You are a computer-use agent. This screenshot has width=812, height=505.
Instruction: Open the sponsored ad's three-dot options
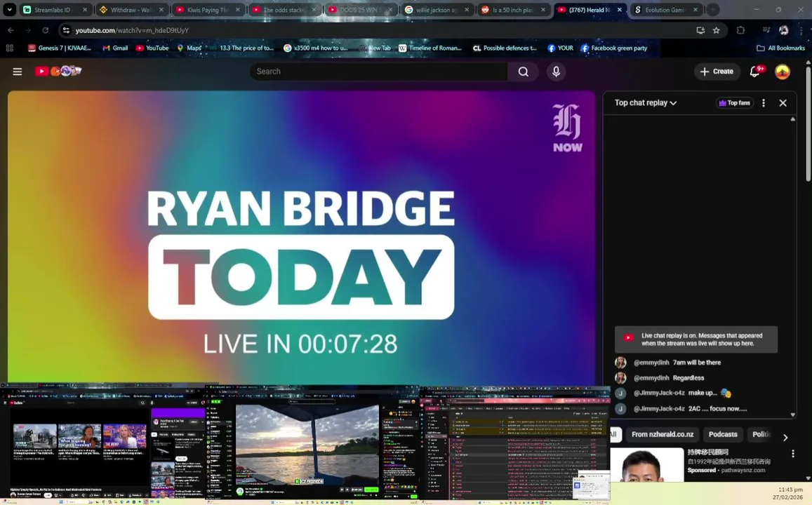coord(793,454)
